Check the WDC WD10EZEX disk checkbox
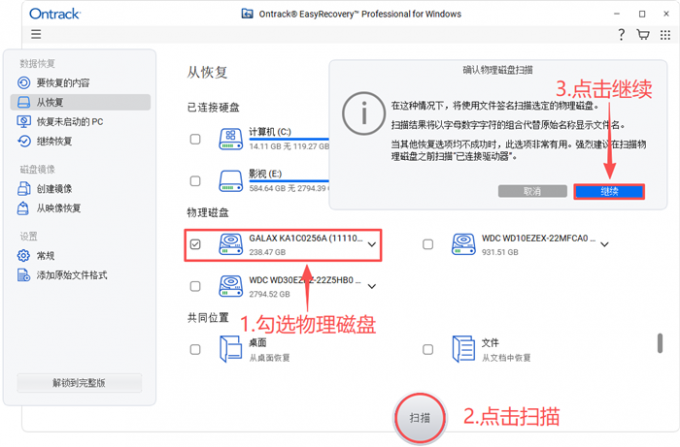This screenshot has width=680, height=447. (428, 244)
